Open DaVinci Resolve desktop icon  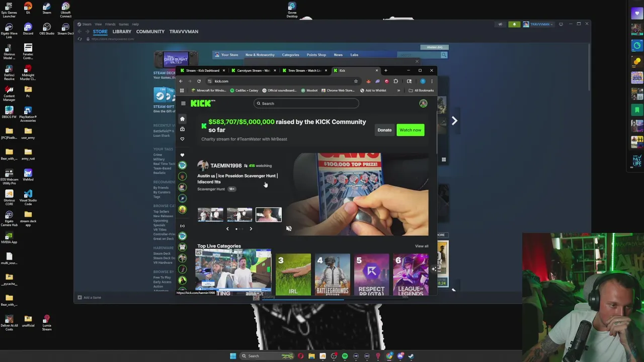tap(9, 73)
